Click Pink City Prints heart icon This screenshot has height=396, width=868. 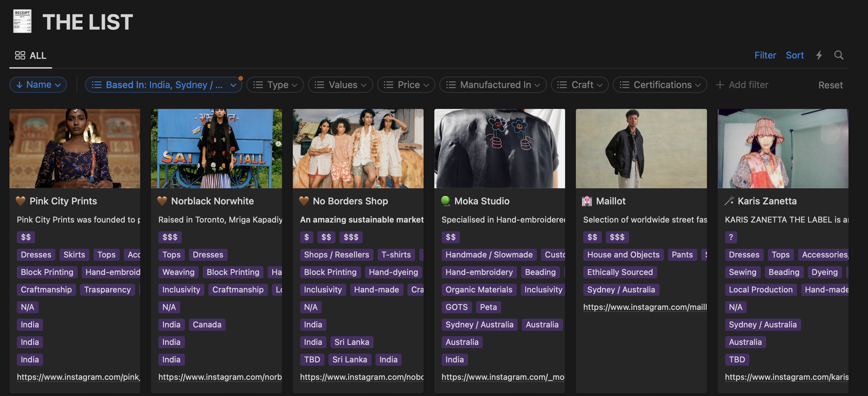point(21,201)
